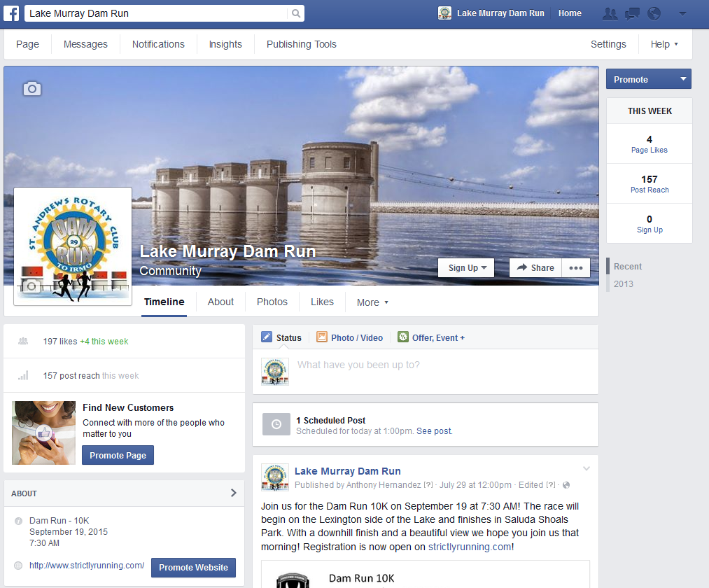Click the Facebook logo icon
Viewport: 709px width, 588px height.
pyautogui.click(x=11, y=13)
